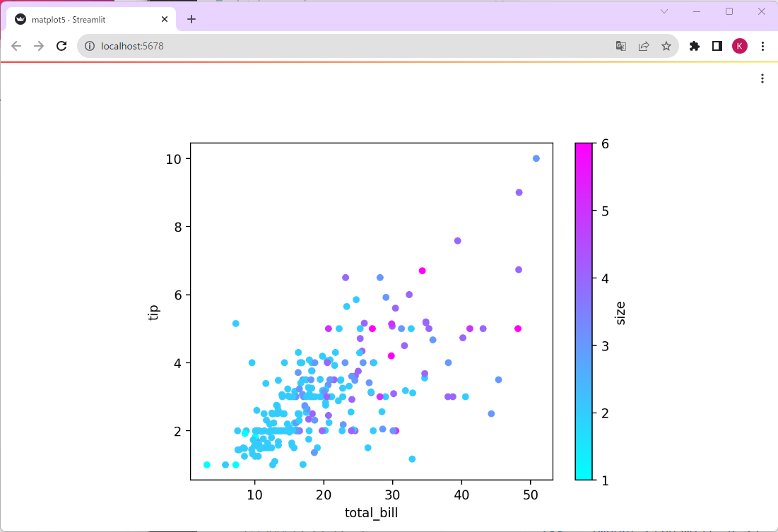The width and height of the screenshot is (778, 532).
Task: Click the back navigation arrow
Action: click(16, 45)
